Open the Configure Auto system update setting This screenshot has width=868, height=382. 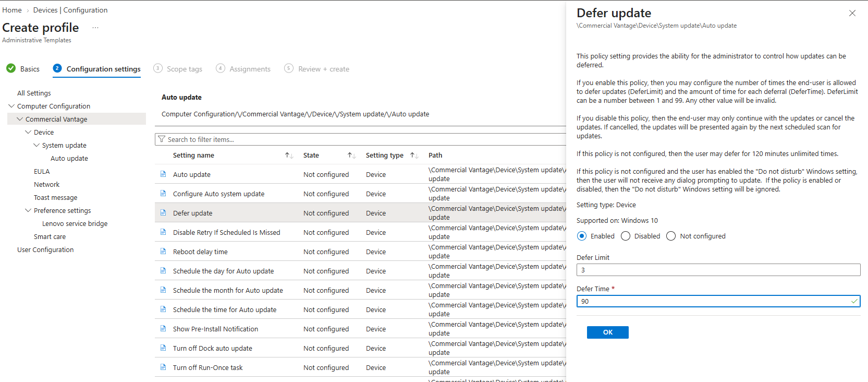pos(219,194)
